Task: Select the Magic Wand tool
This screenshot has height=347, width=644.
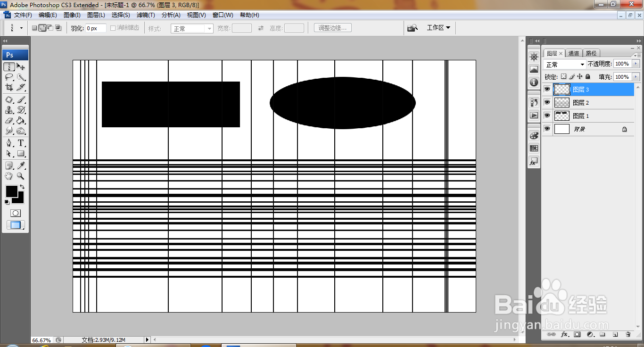Action: coord(21,77)
